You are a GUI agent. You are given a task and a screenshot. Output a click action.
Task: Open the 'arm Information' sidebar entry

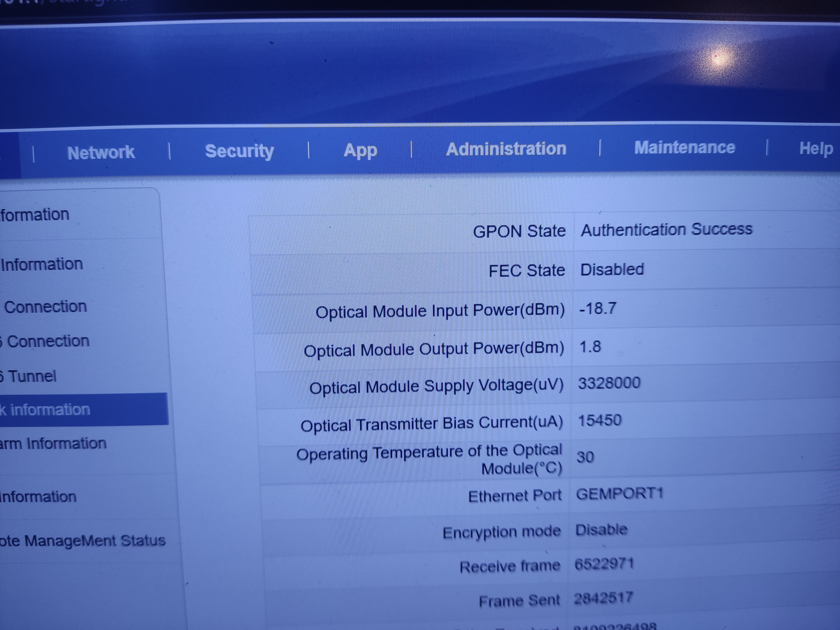[x=53, y=444]
